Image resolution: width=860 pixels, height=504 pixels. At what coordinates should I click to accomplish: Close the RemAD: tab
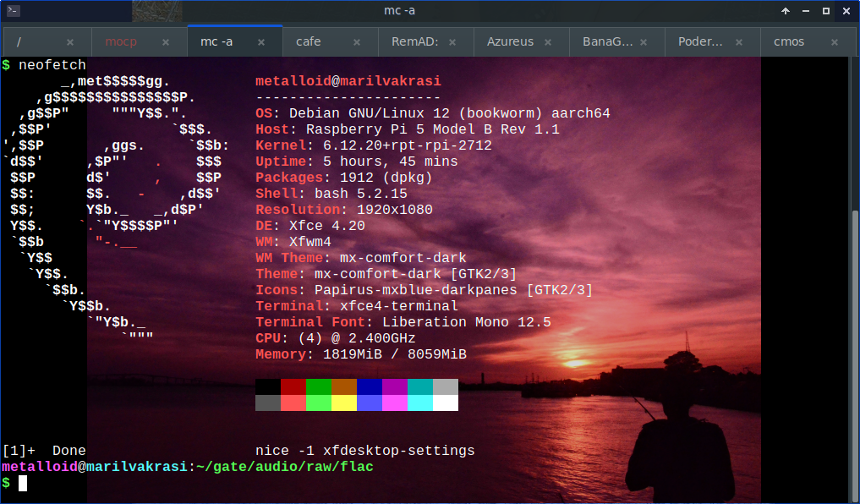click(x=452, y=42)
